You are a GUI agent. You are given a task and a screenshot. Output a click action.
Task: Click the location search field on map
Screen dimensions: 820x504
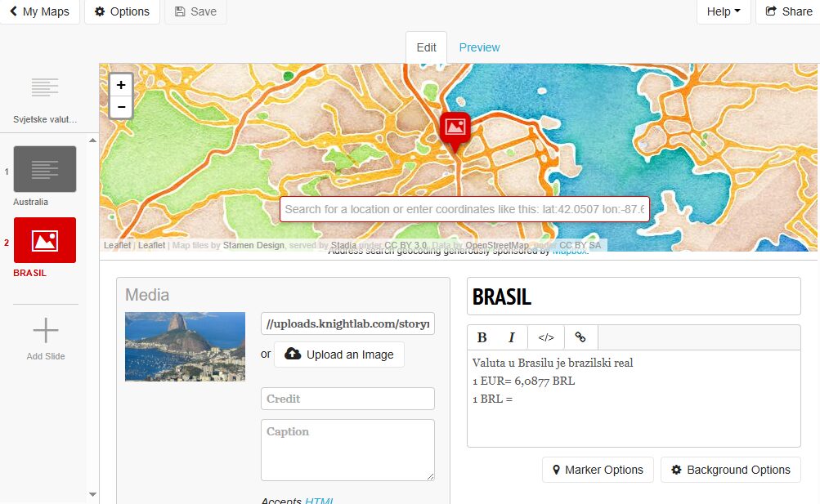464,209
